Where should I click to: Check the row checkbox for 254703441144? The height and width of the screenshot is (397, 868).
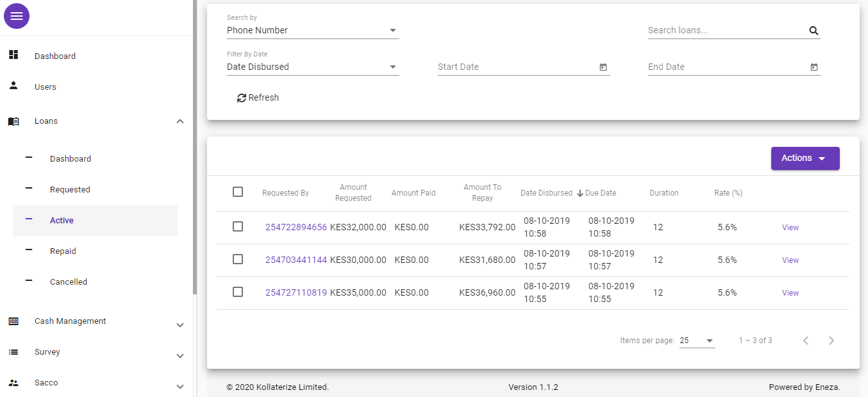(x=238, y=259)
